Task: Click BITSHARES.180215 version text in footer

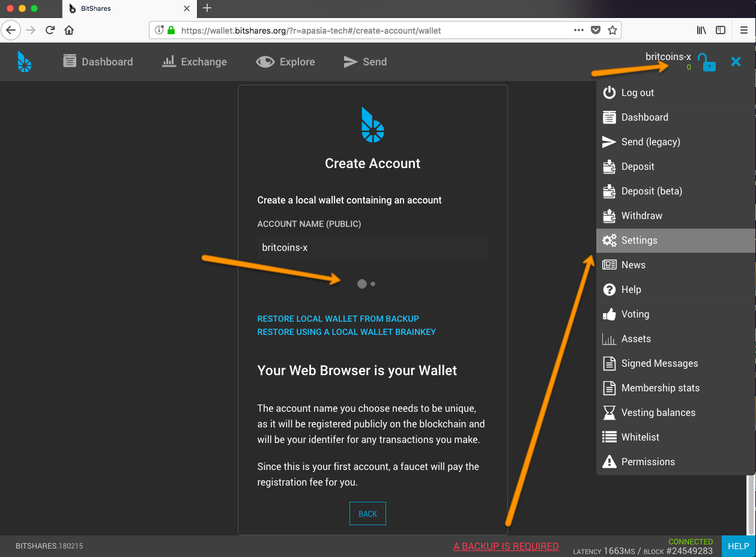Action: (49, 546)
